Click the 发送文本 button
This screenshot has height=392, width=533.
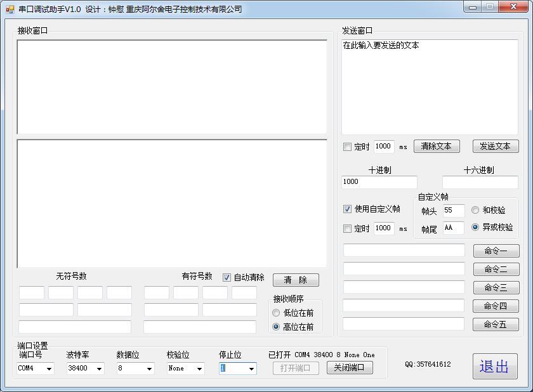tap(496, 147)
